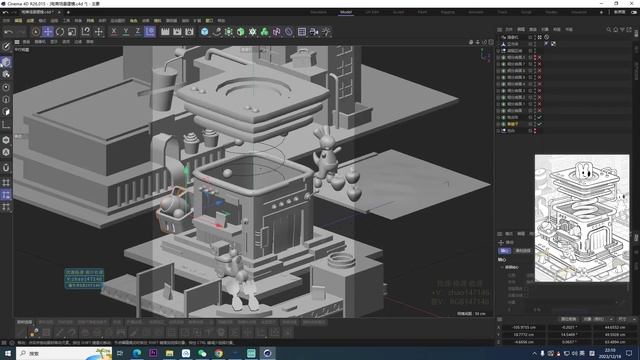Enable the bottommost red X object flag
The width and height of the screenshot is (640, 360).
tap(539, 111)
